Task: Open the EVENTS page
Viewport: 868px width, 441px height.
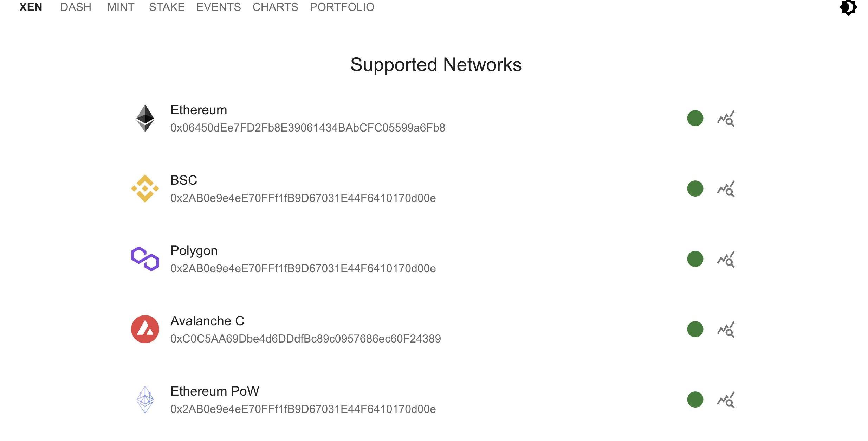Action: tap(219, 7)
